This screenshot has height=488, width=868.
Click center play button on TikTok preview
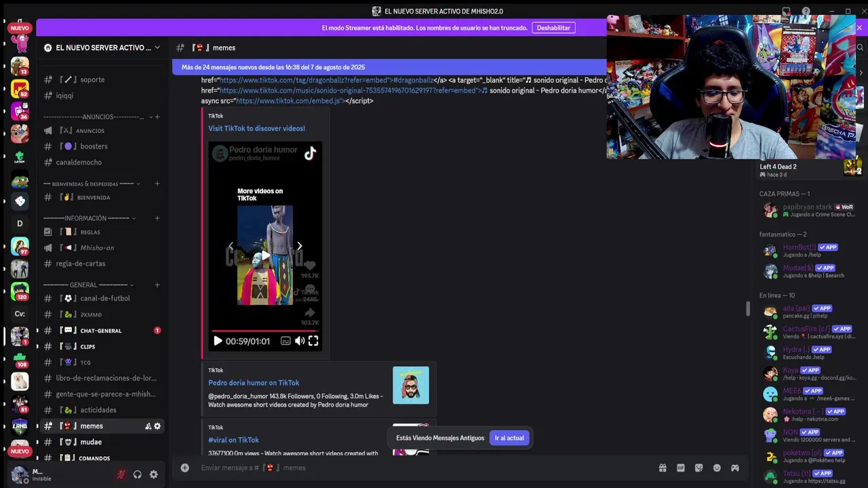click(x=265, y=256)
